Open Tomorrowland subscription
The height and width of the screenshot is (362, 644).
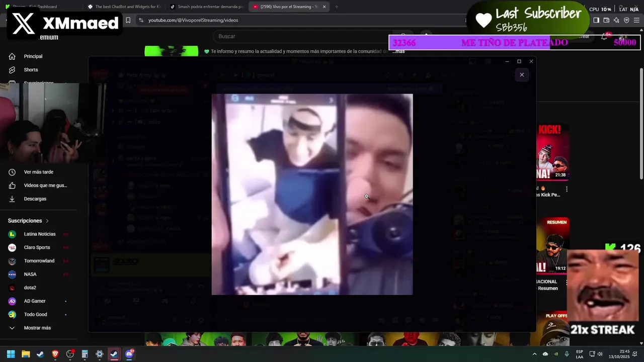click(x=39, y=261)
